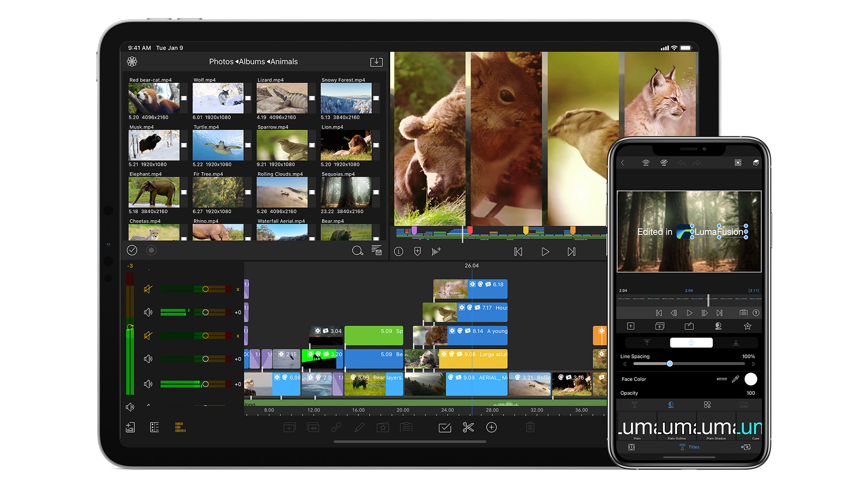Toggle Hide eye icon on phone toolbar

pos(664,162)
